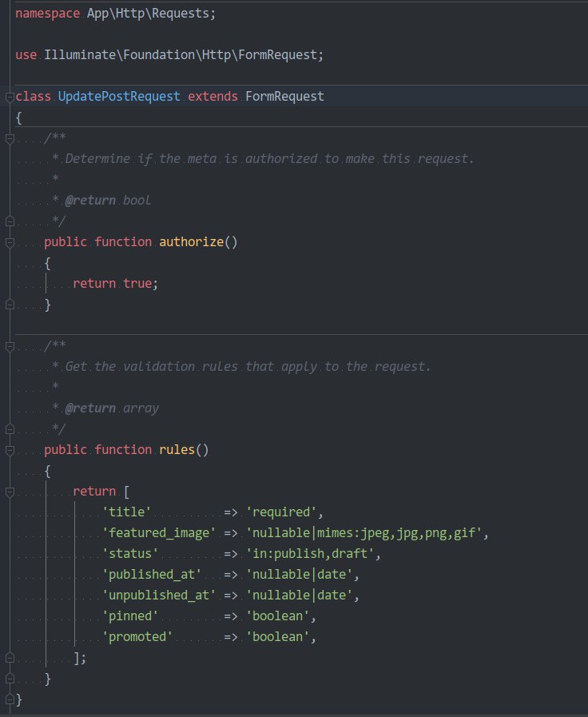Collapse the UpdatePostRequest class fold marker
Image resolution: width=588 pixels, height=717 pixels.
coord(10,97)
